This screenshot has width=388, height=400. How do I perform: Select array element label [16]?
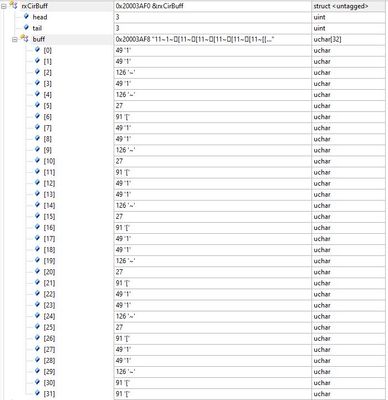tap(49, 228)
